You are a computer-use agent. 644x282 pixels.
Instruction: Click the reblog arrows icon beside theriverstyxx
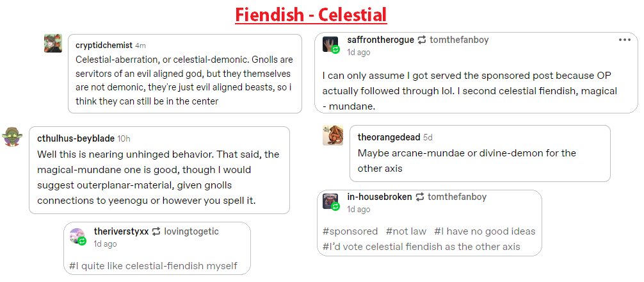point(156,231)
